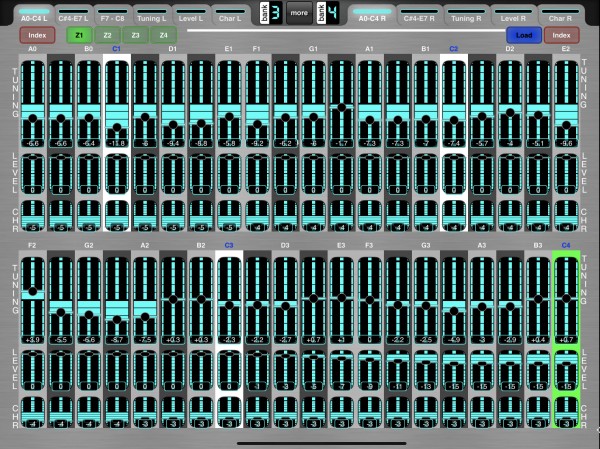Click the E1 tuning slider knob
This screenshot has height=449, width=600.
[x=229, y=117]
